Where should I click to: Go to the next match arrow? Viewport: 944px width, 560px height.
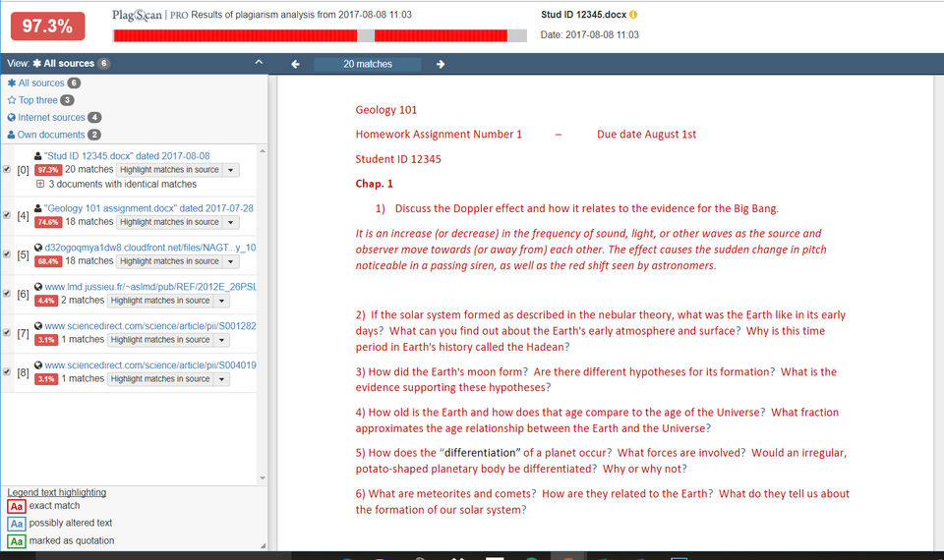441,64
